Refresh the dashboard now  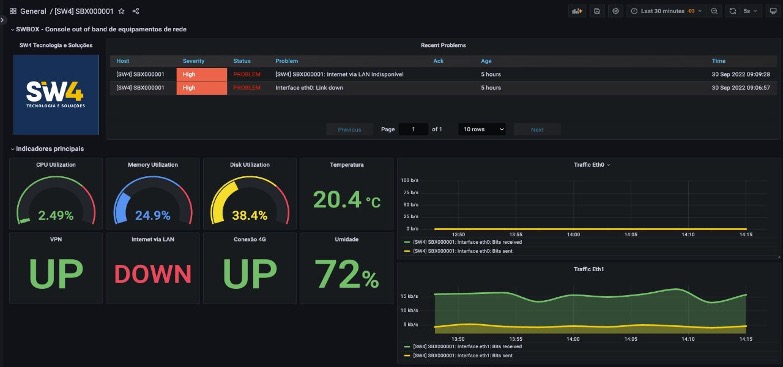pyautogui.click(x=733, y=11)
